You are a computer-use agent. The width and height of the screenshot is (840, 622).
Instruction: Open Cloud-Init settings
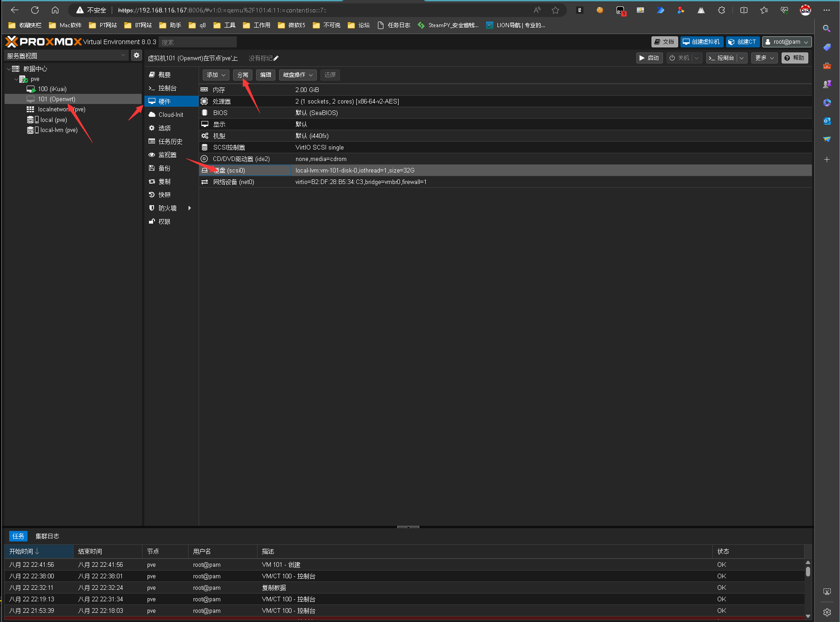pyautogui.click(x=171, y=115)
